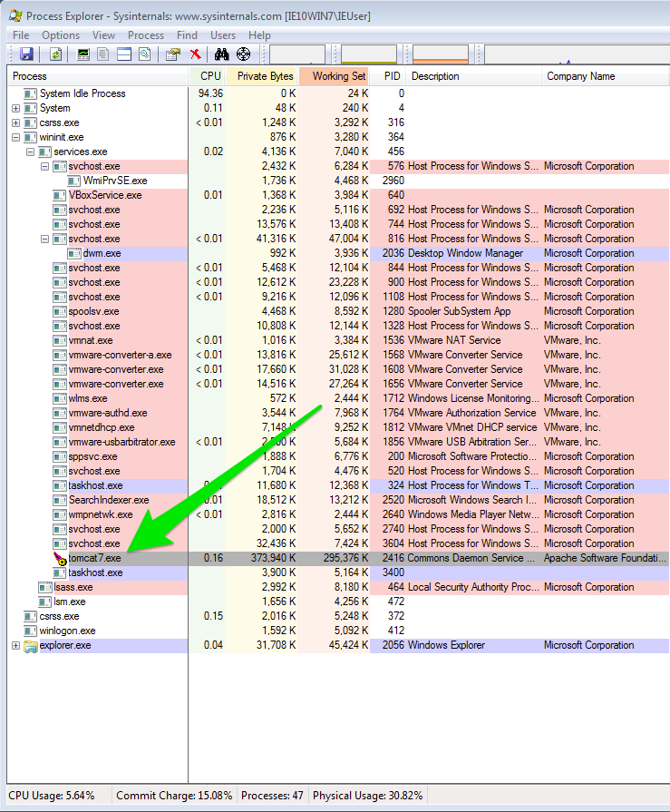This screenshot has height=812, width=670.
Task: Click "Desktop Window Manager" description cell
Action: (465, 253)
